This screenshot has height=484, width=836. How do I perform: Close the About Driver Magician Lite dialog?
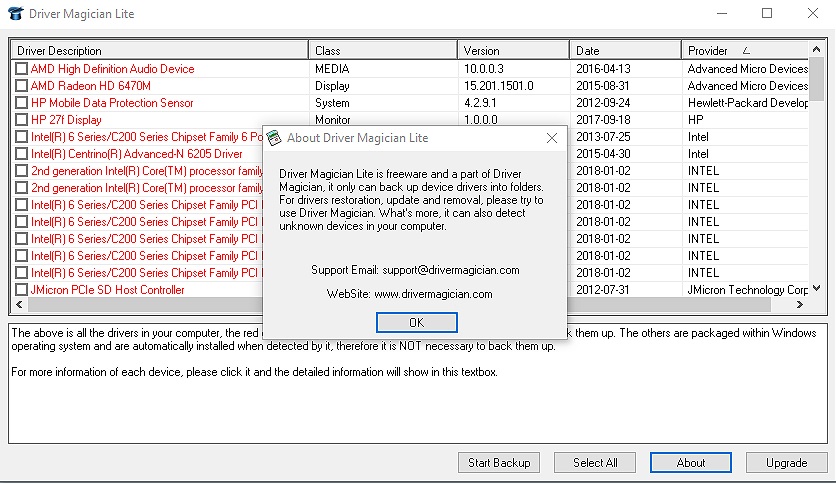(x=551, y=138)
